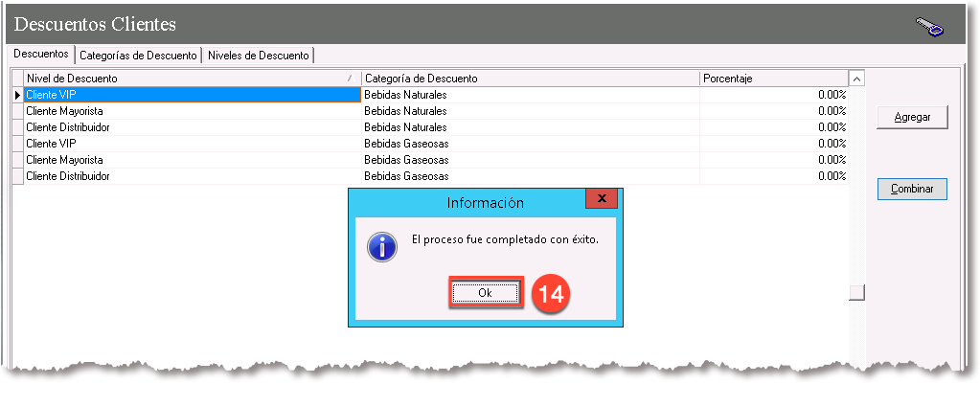Click the blue information icon in the dialog
The image size is (980, 407).
[382, 246]
